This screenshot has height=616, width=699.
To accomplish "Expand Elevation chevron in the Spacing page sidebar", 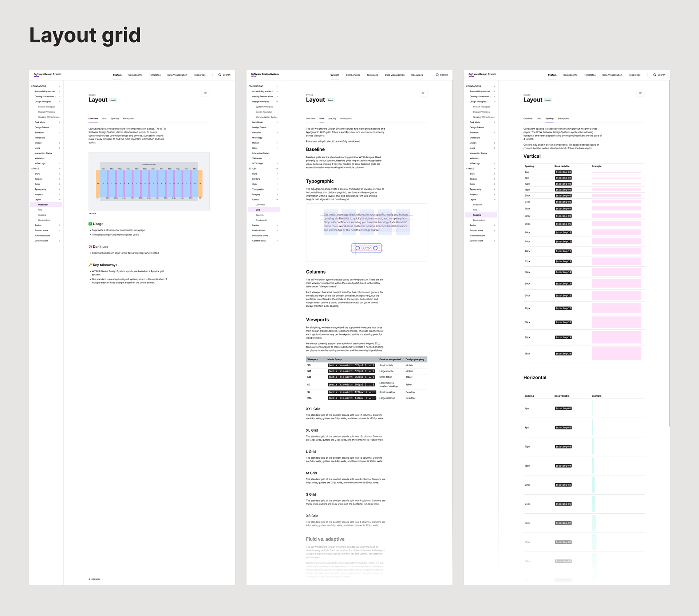I will [x=494, y=133].
